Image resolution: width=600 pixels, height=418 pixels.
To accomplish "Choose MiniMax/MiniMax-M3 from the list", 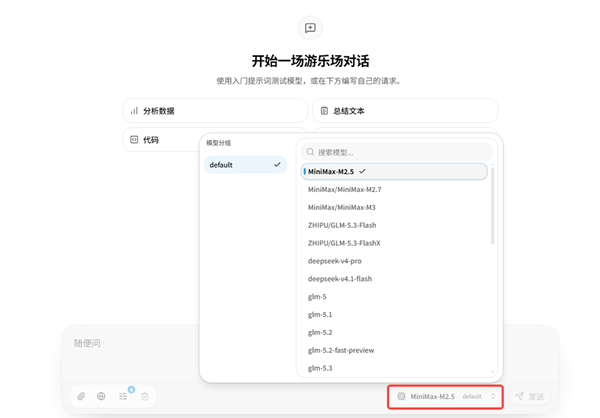I will (394, 207).
